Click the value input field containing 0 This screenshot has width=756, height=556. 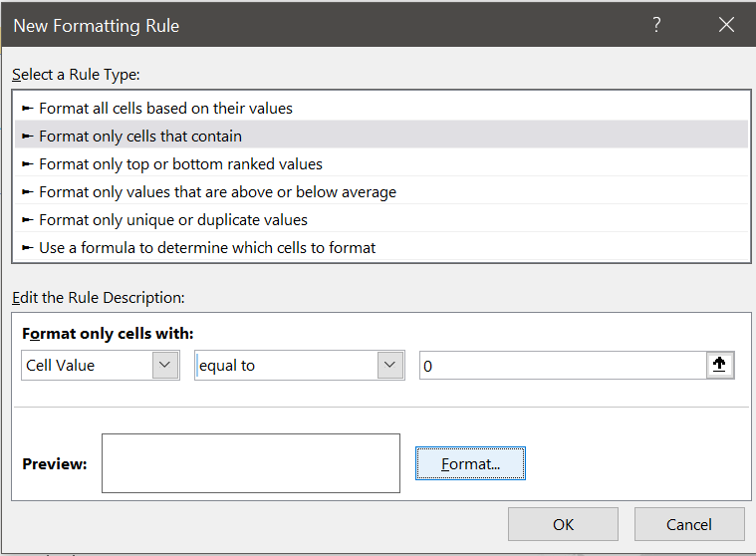563,366
